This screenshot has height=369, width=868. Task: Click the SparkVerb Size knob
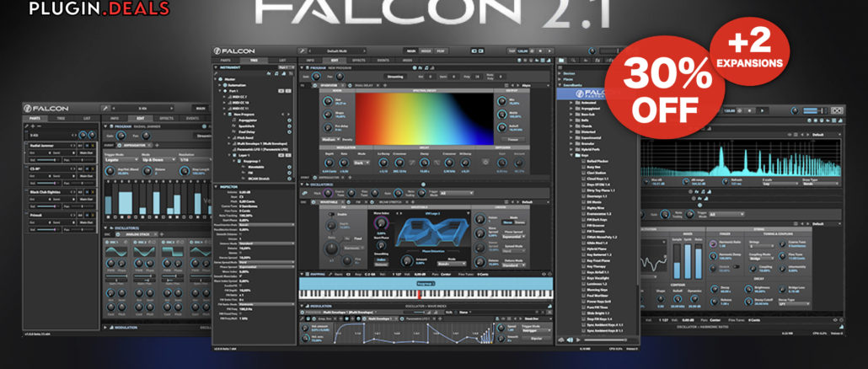pyautogui.click(x=329, y=102)
